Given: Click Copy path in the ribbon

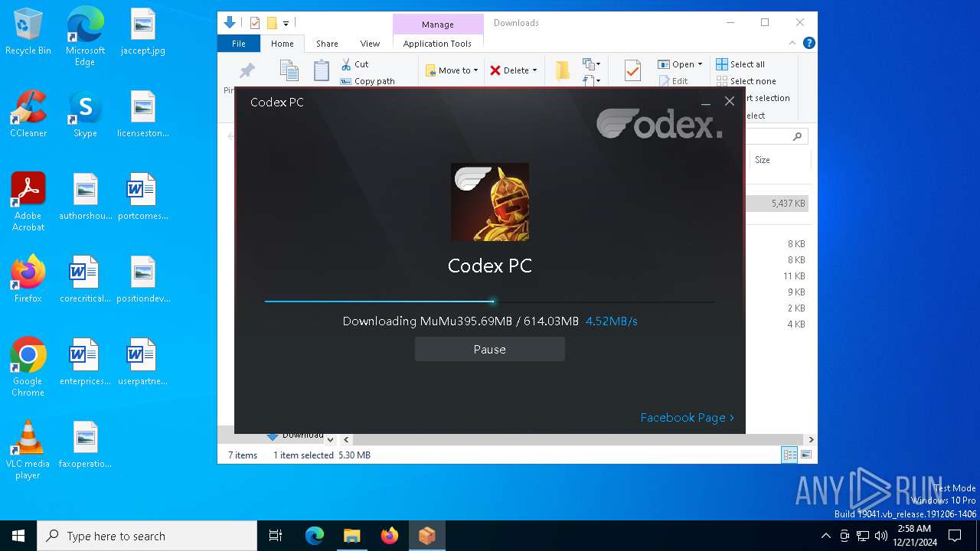Looking at the screenshot, I should click(x=367, y=81).
